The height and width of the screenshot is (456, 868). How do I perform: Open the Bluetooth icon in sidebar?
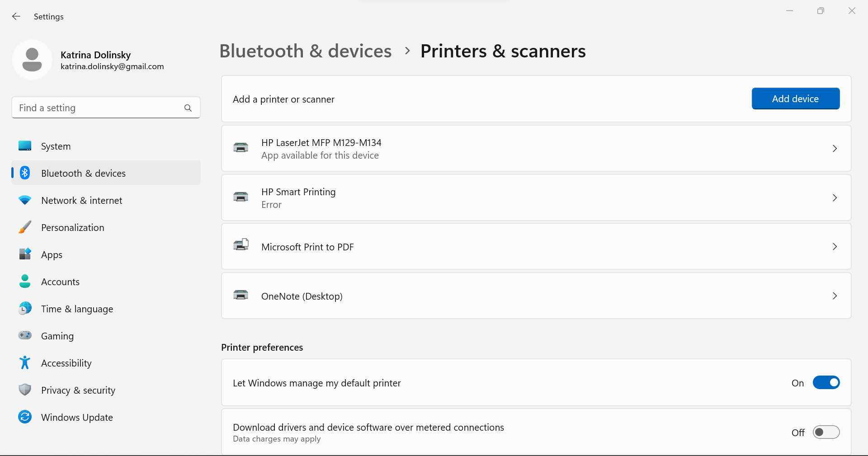tap(25, 173)
